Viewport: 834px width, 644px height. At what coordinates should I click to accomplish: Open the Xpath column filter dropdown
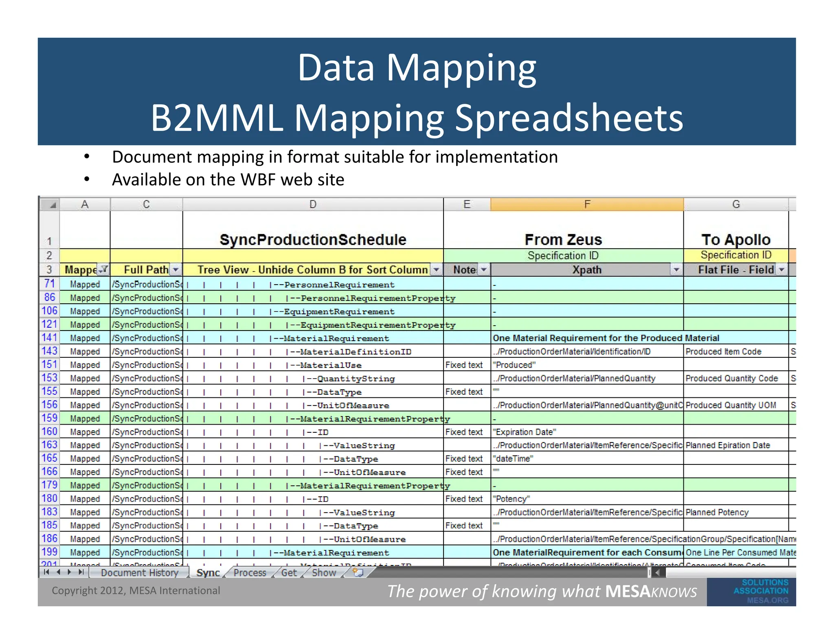[x=676, y=269]
